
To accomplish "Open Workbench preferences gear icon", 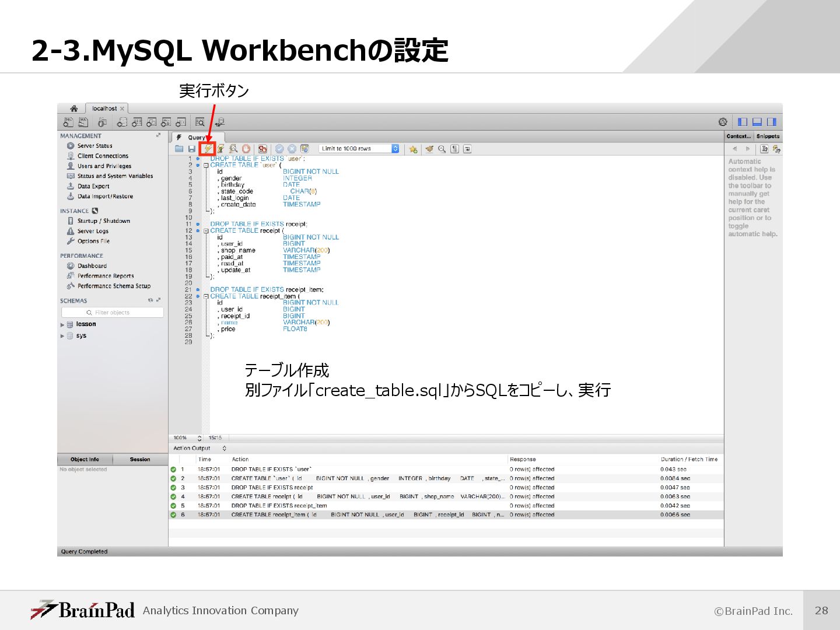I will click(x=723, y=122).
